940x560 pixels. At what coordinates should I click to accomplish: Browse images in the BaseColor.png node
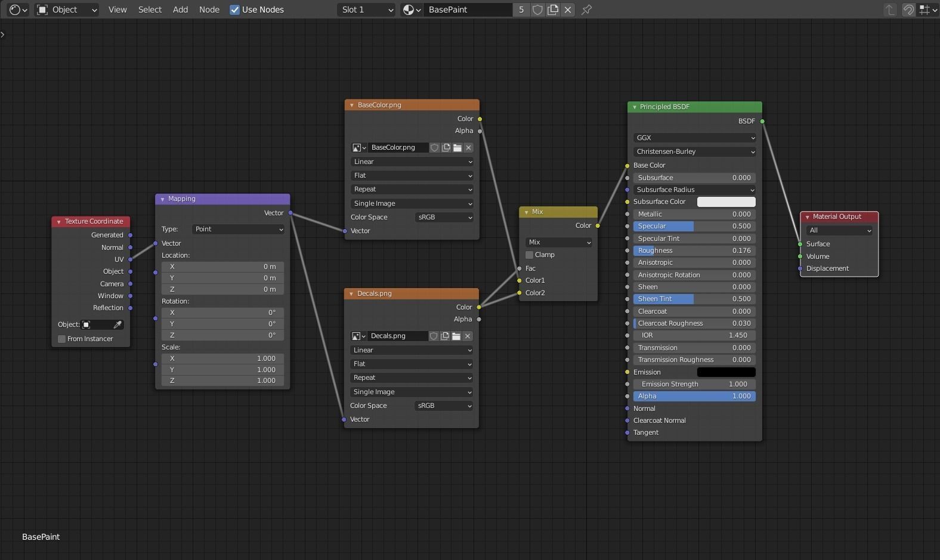coord(359,147)
